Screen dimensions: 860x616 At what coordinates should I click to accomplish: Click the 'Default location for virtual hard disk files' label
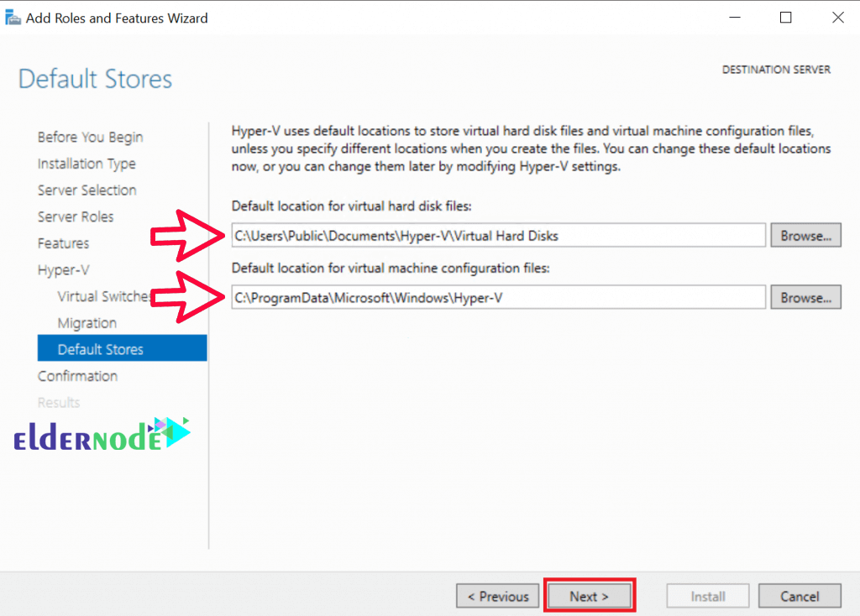point(352,206)
